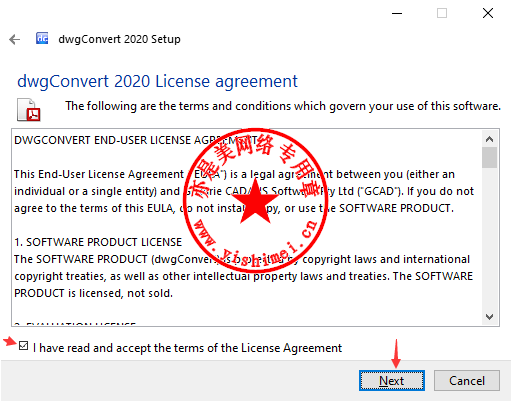Click the dwgConvert app icon in title

click(x=42, y=38)
